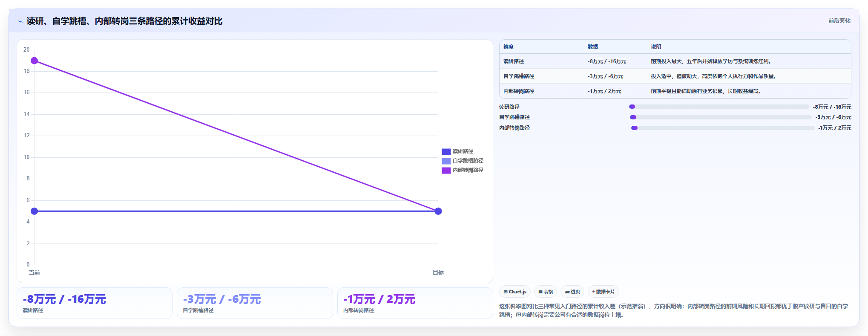Click the end data point at 目标
868x336 pixels.
click(x=438, y=211)
